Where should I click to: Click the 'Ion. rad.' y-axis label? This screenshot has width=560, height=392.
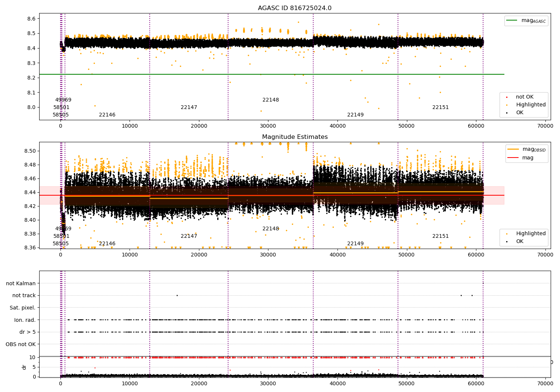point(25,320)
